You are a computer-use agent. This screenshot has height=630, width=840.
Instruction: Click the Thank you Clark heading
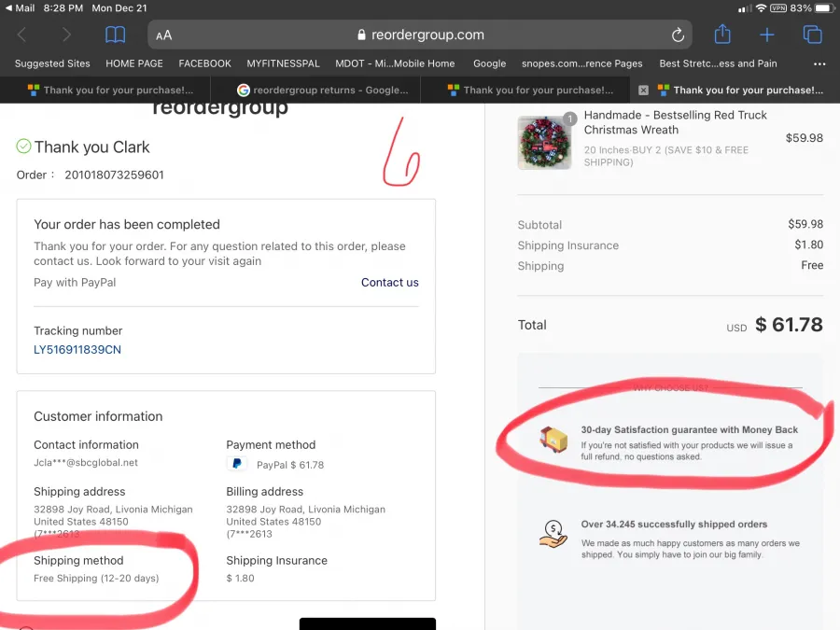pyautogui.click(x=91, y=147)
